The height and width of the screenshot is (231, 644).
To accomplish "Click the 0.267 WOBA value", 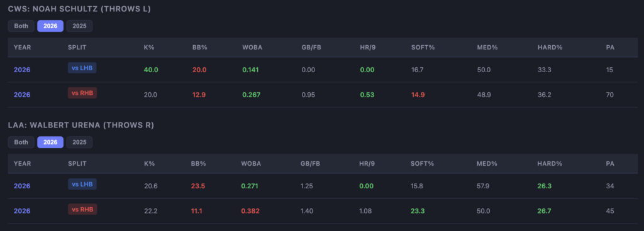I will (251, 95).
